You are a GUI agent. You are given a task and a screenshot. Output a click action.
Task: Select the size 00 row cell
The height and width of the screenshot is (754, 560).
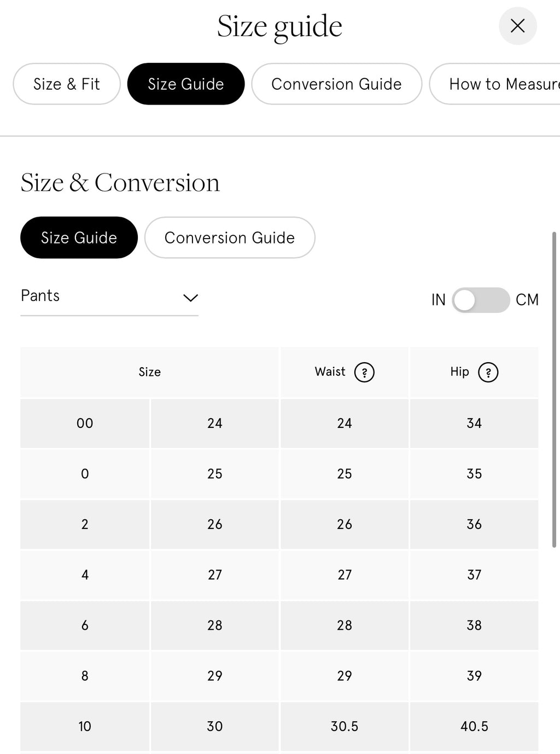(85, 423)
